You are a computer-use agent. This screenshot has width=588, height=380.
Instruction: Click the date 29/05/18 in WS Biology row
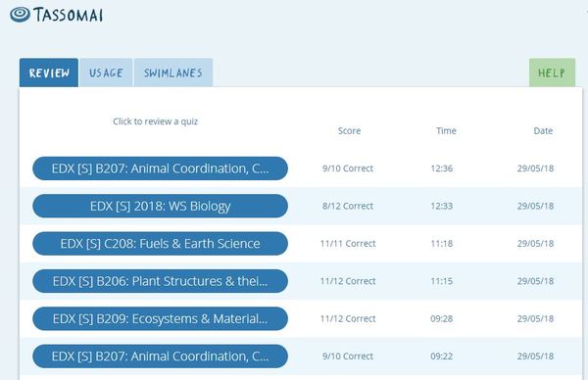pos(535,206)
